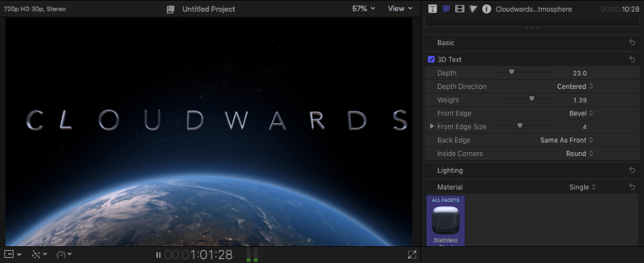
Task: Change Front Edge from Bevel
Action: pyautogui.click(x=581, y=113)
